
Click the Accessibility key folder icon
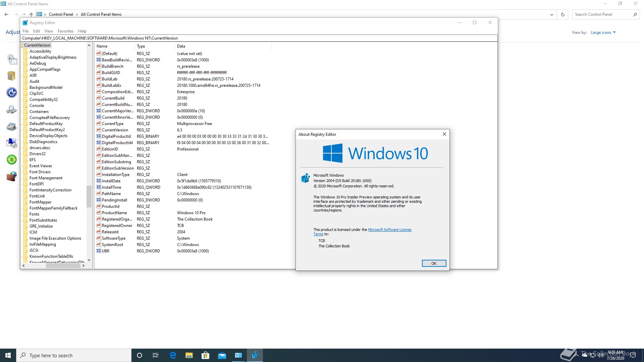click(x=25, y=51)
